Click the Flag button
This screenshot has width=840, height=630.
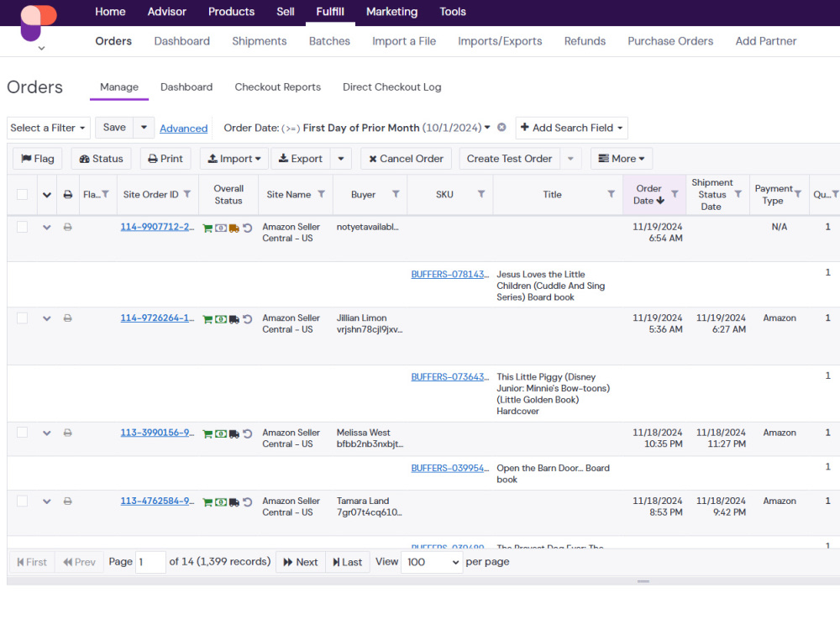tap(38, 159)
